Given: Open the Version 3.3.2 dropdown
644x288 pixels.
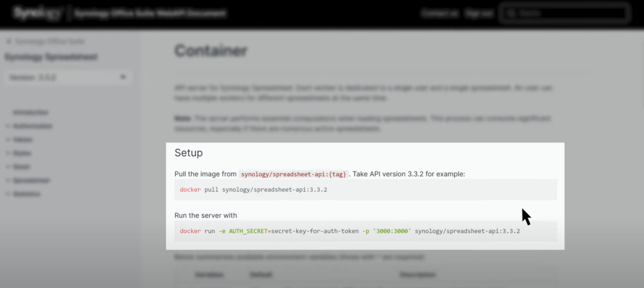Looking at the screenshot, I should tap(69, 77).
